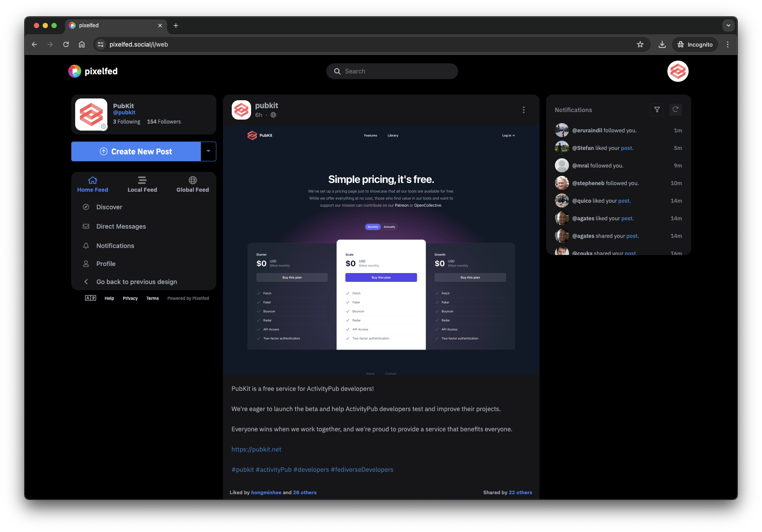Open avatar settings gear on profile picture
This screenshot has height=532, width=762.
103,127
